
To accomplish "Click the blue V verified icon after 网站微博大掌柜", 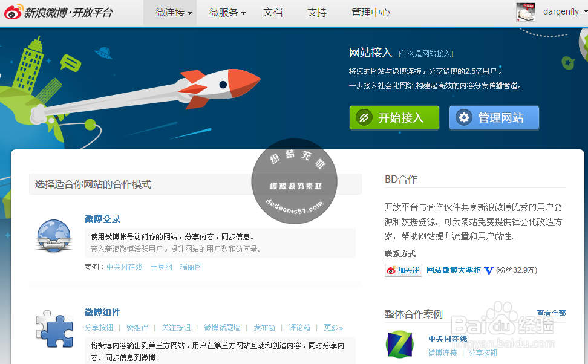I will click(x=488, y=270).
